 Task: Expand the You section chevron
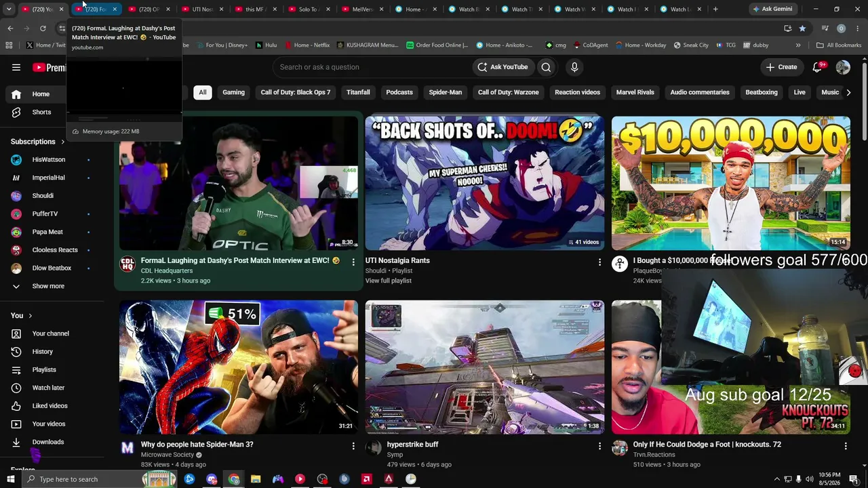pyautogui.click(x=30, y=316)
